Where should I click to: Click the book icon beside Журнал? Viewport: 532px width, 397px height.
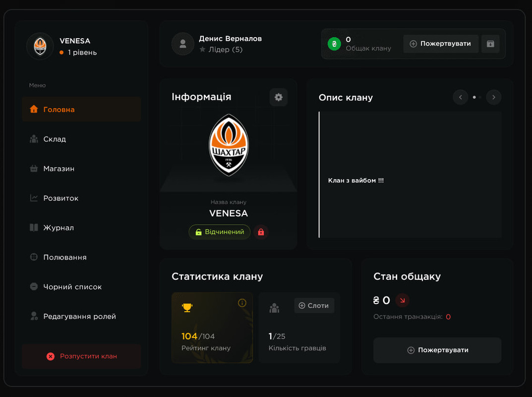coord(34,228)
